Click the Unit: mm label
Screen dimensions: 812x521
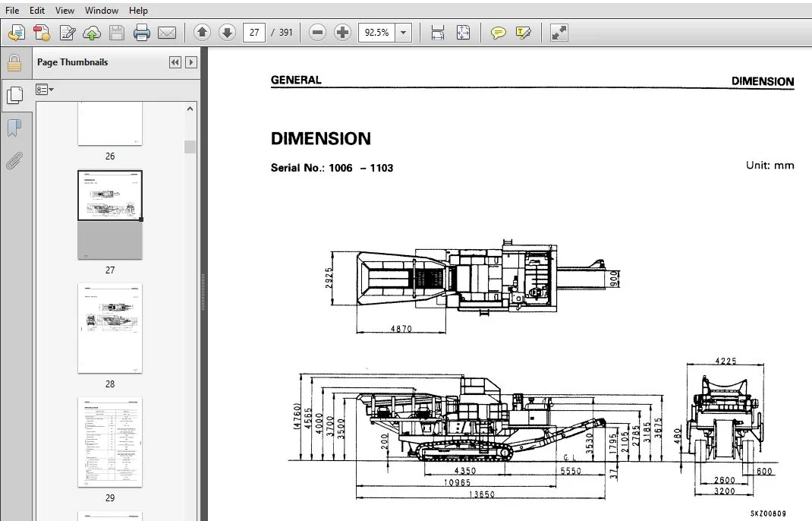click(x=770, y=166)
